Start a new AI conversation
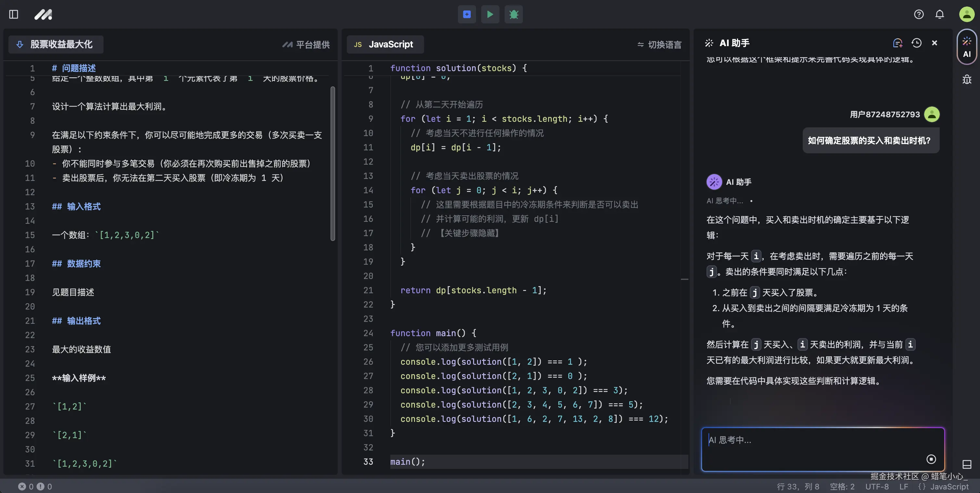This screenshot has height=493, width=980. point(898,43)
